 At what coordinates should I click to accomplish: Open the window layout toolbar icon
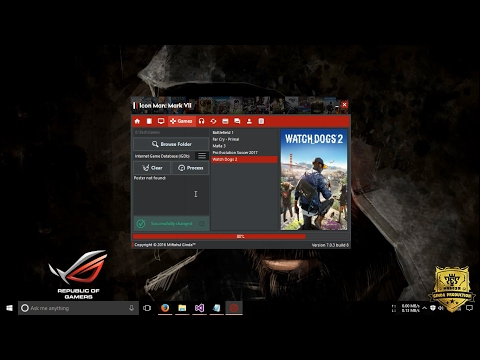[225, 121]
